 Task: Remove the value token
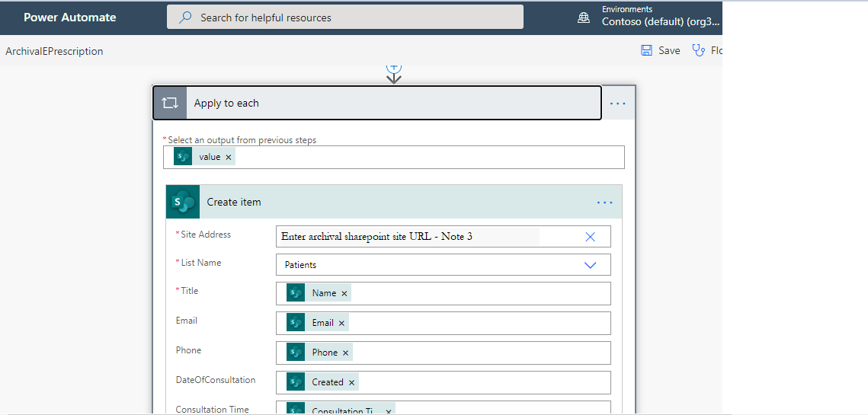pos(229,157)
